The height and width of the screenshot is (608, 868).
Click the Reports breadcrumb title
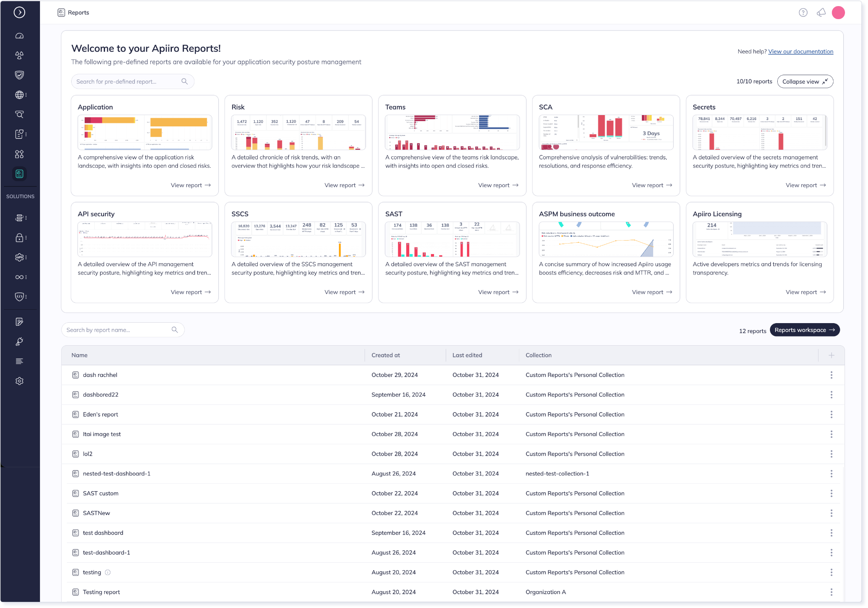pos(78,13)
